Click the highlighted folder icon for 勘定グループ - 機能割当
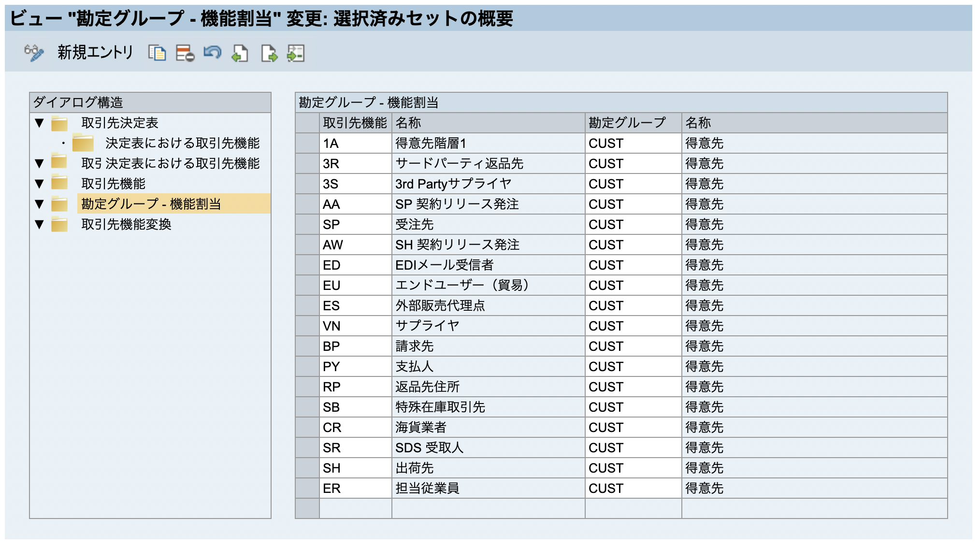980x548 pixels. (59, 204)
